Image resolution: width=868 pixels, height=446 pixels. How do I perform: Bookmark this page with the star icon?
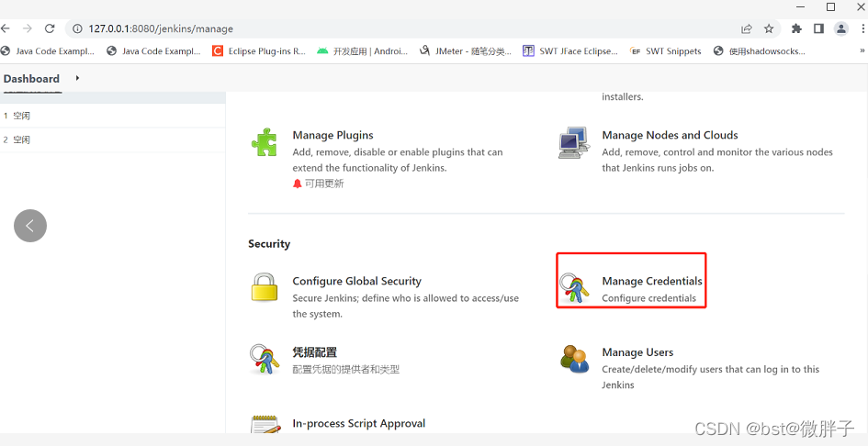click(769, 28)
